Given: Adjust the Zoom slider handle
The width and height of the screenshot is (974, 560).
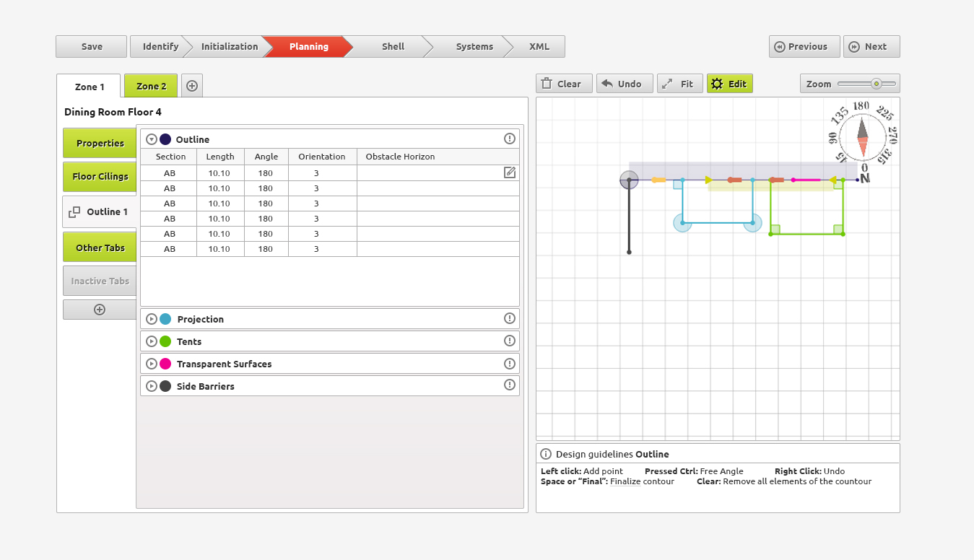Looking at the screenshot, I should 876,84.
